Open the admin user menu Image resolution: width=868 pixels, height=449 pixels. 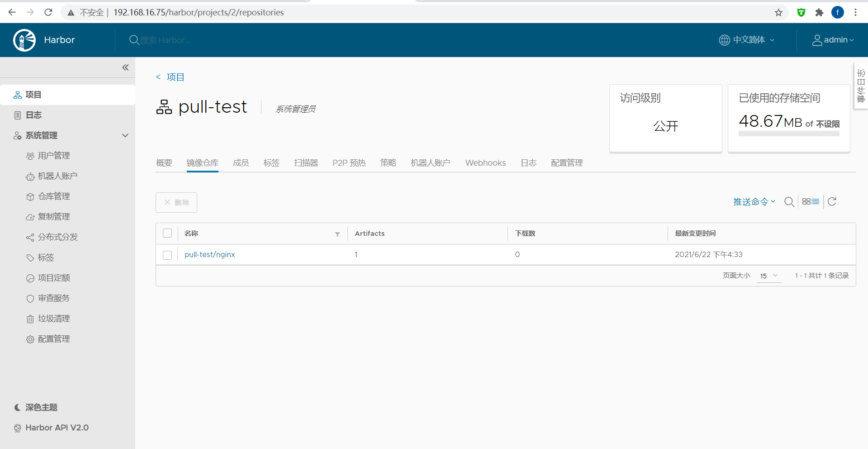tap(833, 40)
